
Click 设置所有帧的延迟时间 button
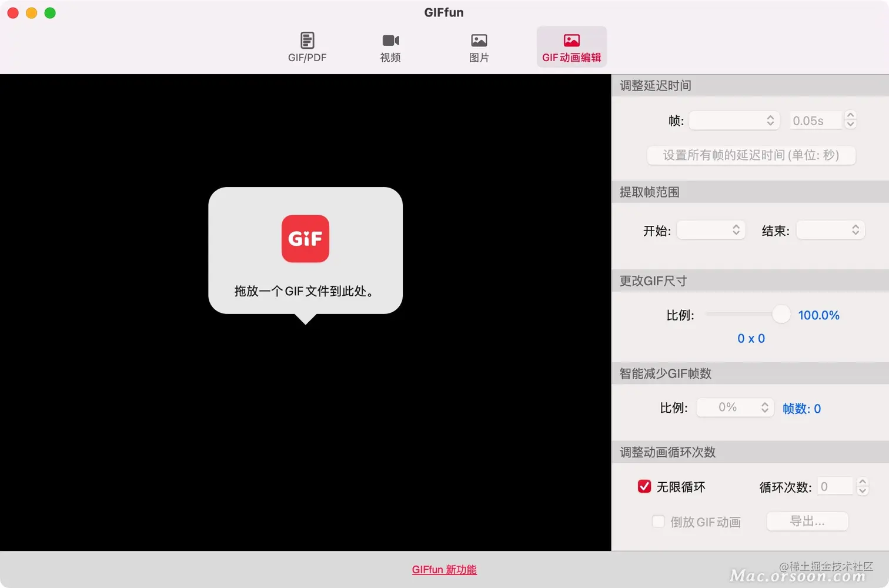(751, 155)
